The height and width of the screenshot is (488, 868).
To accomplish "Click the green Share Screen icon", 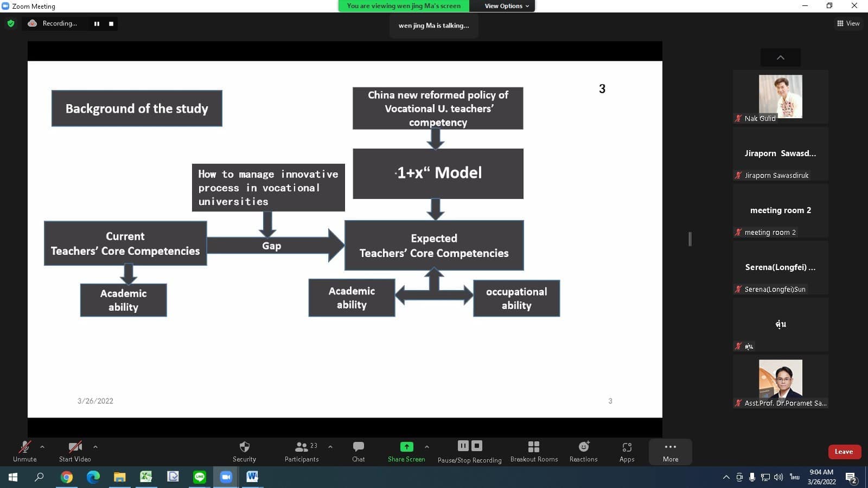I will (x=406, y=447).
